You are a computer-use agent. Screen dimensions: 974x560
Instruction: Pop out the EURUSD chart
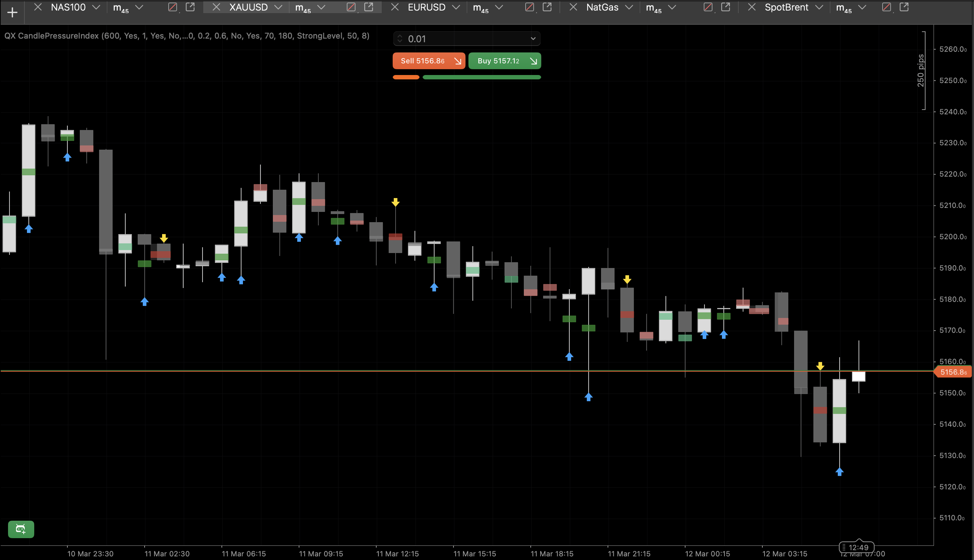[547, 7]
